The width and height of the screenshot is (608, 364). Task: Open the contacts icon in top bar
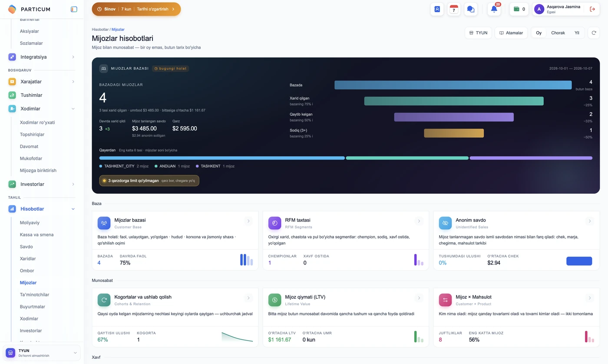(437, 9)
